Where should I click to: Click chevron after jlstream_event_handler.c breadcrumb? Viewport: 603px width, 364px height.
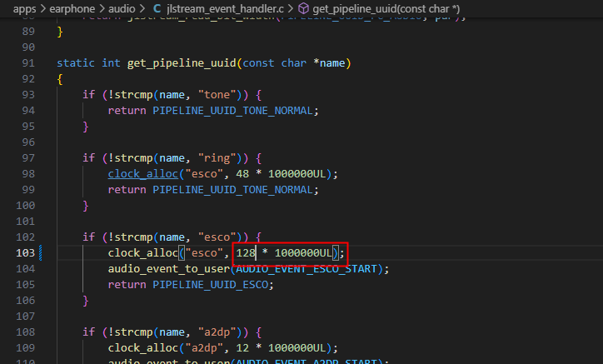click(291, 8)
